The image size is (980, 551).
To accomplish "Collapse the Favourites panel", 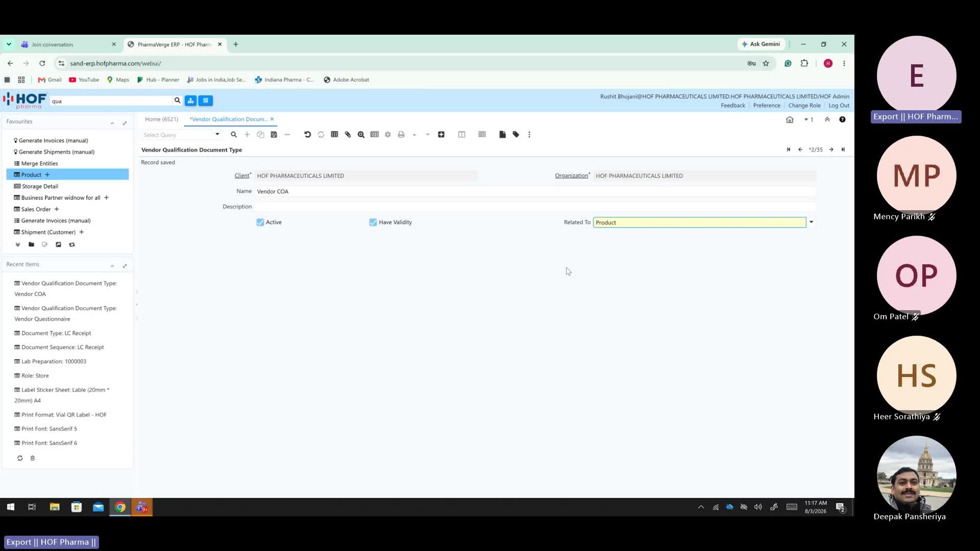I will pyautogui.click(x=112, y=123).
